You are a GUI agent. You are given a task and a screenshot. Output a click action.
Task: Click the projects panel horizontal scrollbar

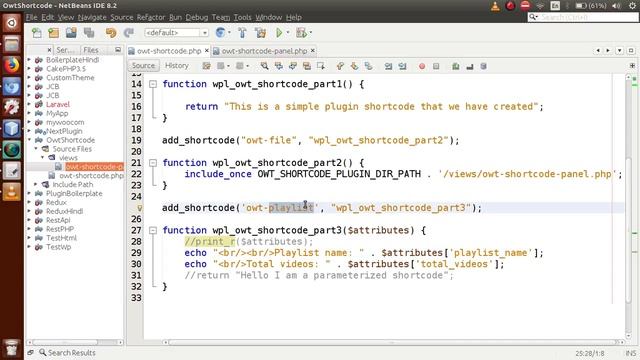[65, 342]
